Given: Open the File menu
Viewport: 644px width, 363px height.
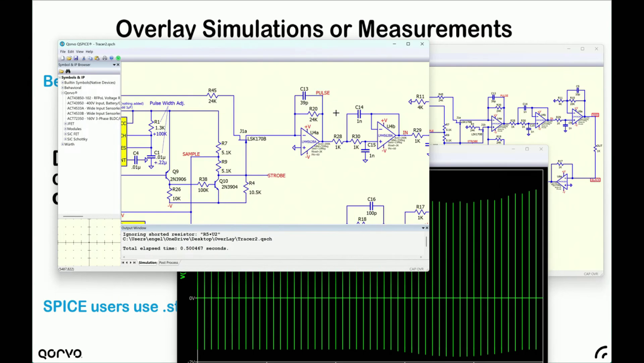Looking at the screenshot, I should click(63, 51).
